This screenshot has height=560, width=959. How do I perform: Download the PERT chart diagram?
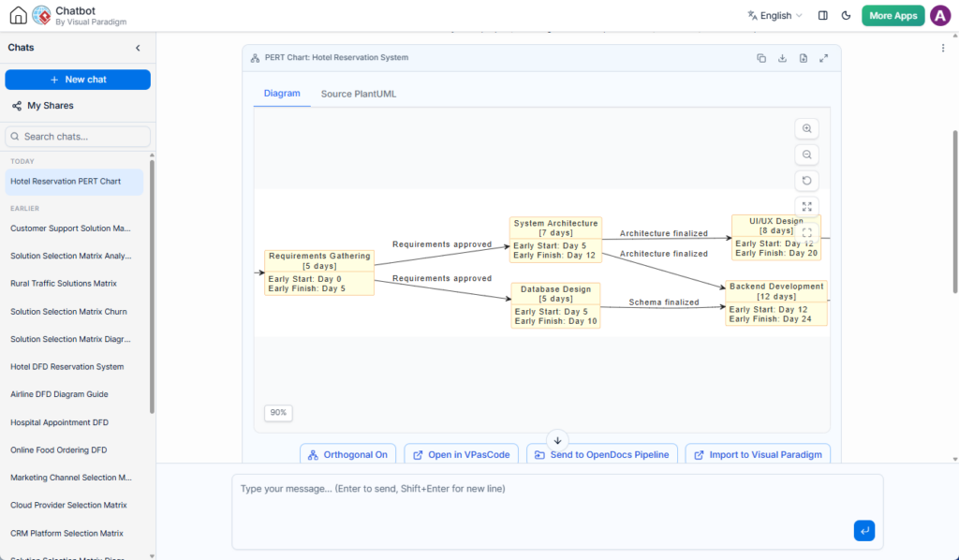click(782, 58)
